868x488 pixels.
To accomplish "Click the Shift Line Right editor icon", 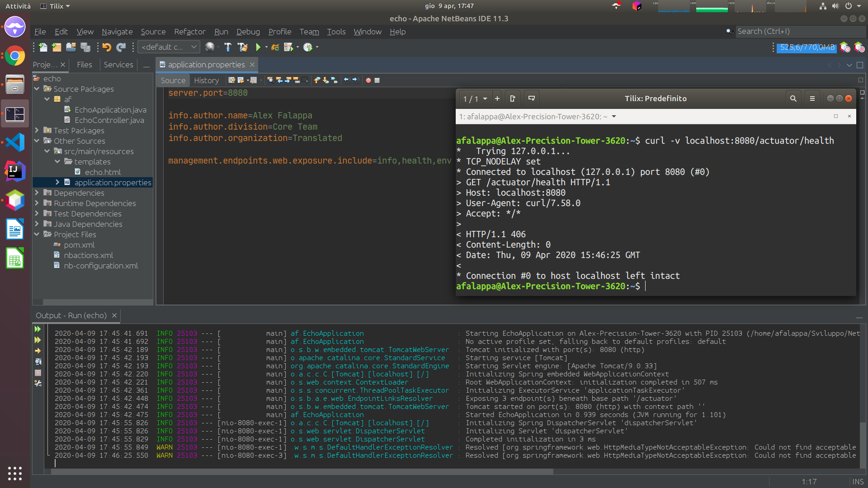I will (x=355, y=80).
